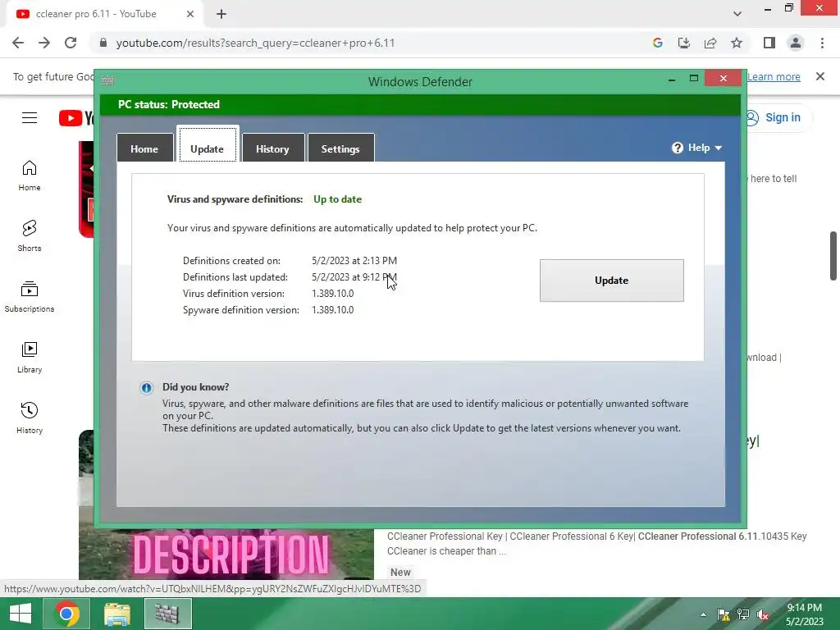This screenshot has height=630, width=840.
Task: Click the muted volume tray icon
Action: [x=763, y=614]
